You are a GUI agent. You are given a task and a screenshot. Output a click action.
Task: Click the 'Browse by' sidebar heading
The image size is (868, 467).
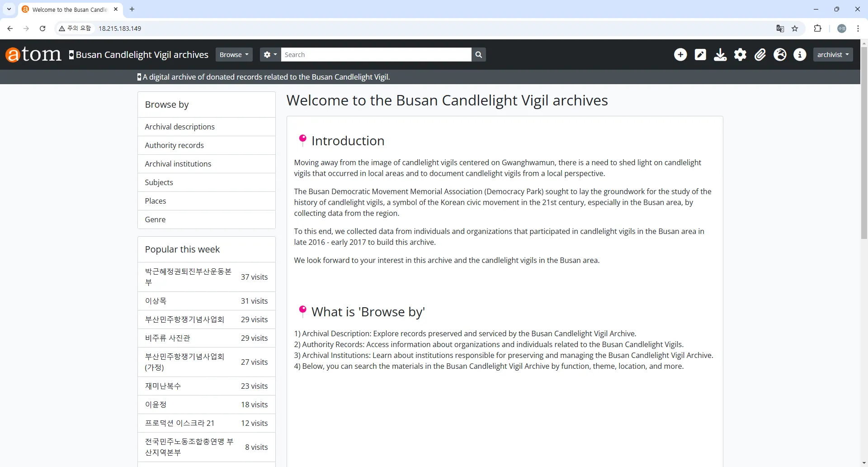tap(167, 105)
